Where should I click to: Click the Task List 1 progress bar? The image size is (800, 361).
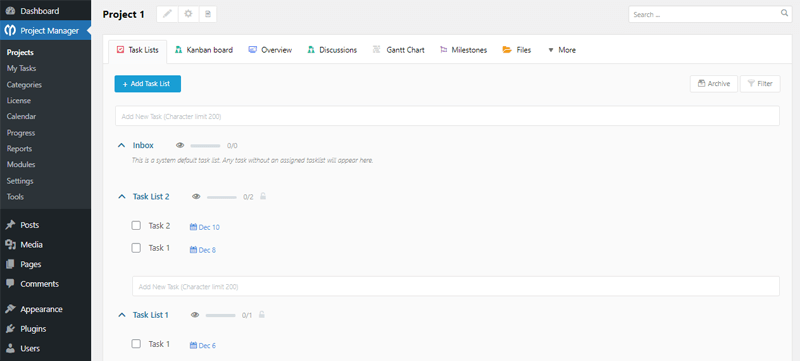(220, 315)
